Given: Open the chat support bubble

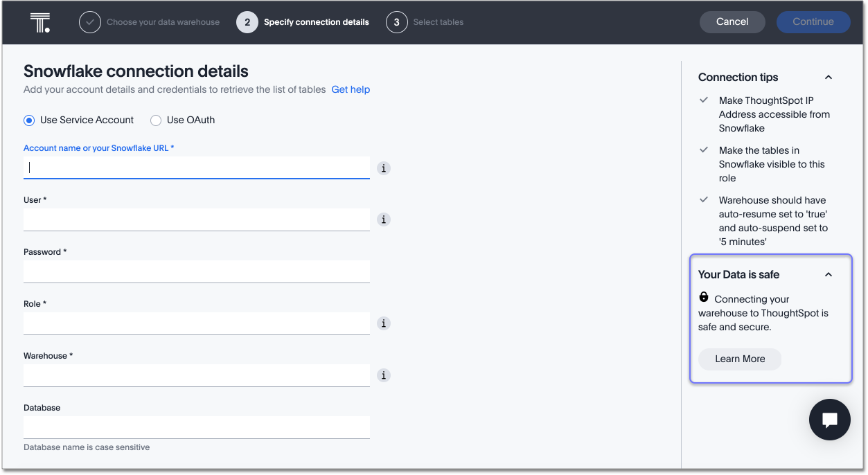Looking at the screenshot, I should (x=829, y=419).
